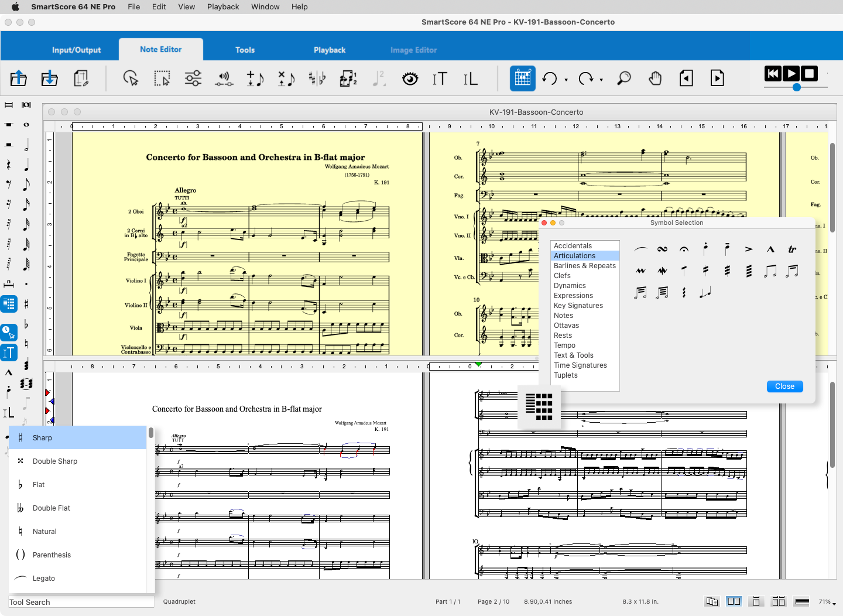Select the magnifier zoom tool

coord(624,78)
